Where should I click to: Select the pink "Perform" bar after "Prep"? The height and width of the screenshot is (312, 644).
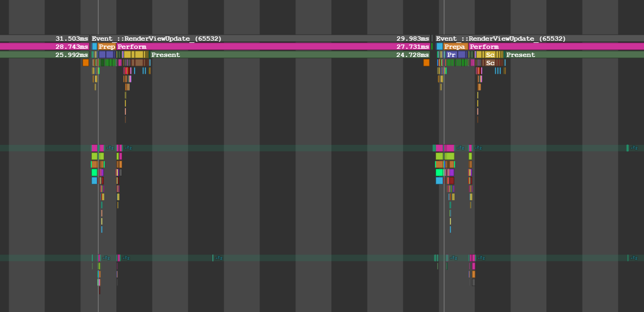click(x=273, y=47)
